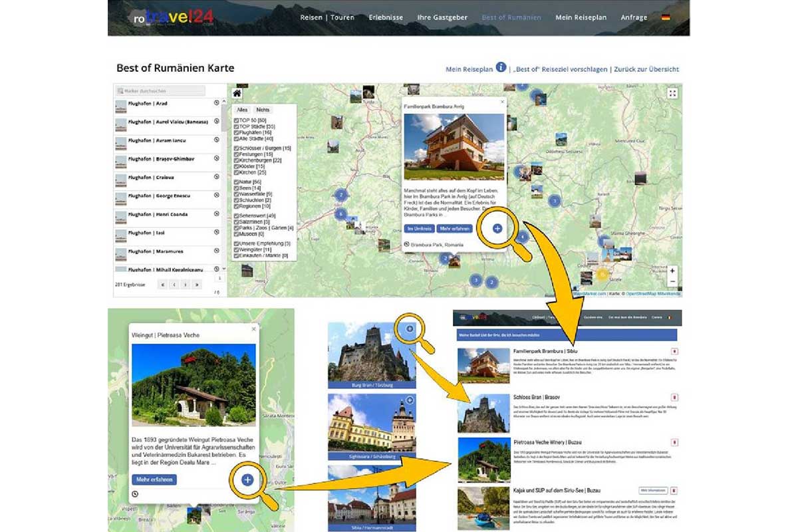Toggle the Wasserfälle checkbox
Image resolution: width=798 pixels, height=532 pixels.
point(237,194)
